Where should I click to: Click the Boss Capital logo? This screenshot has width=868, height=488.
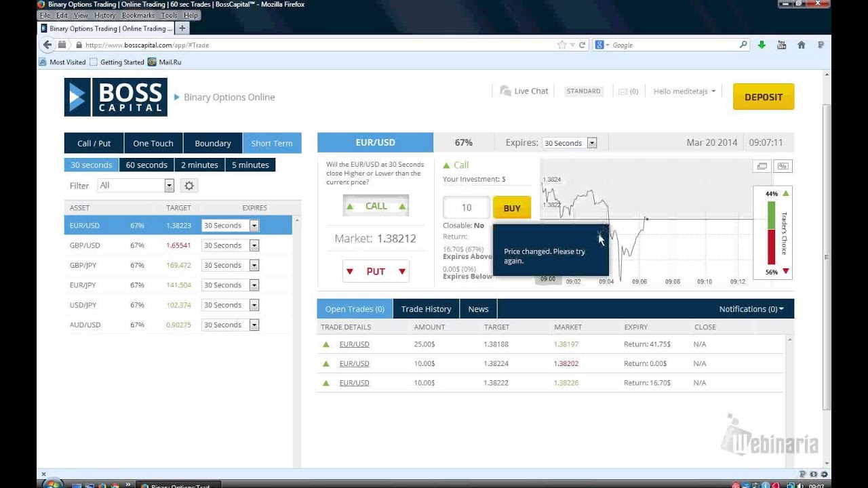(115, 97)
